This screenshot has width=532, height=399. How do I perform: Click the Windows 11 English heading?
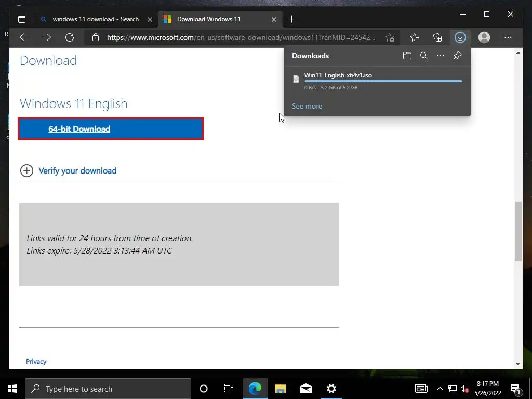(x=74, y=103)
